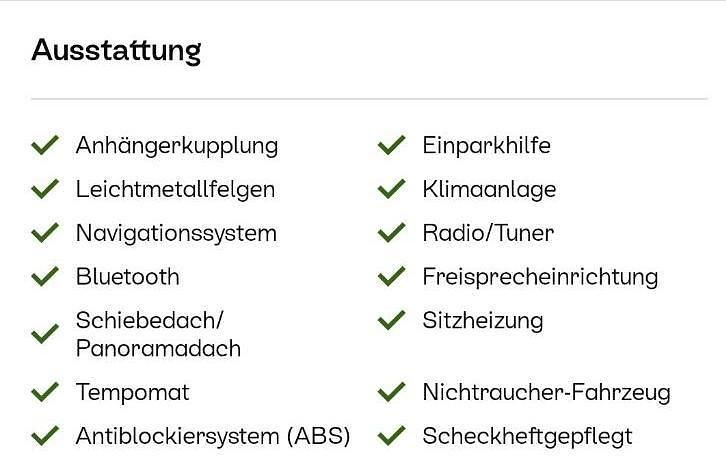Click the Scheckheftgepflegt label
726x473 pixels.
click(x=527, y=436)
